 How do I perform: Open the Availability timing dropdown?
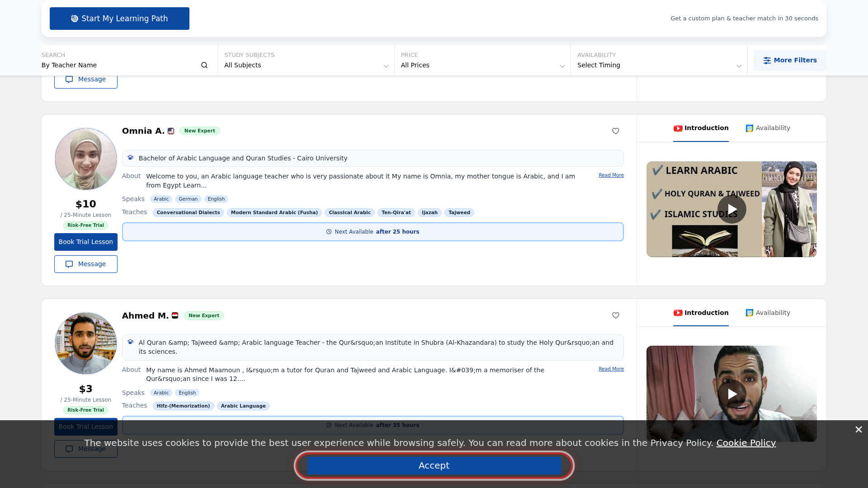[x=659, y=60]
